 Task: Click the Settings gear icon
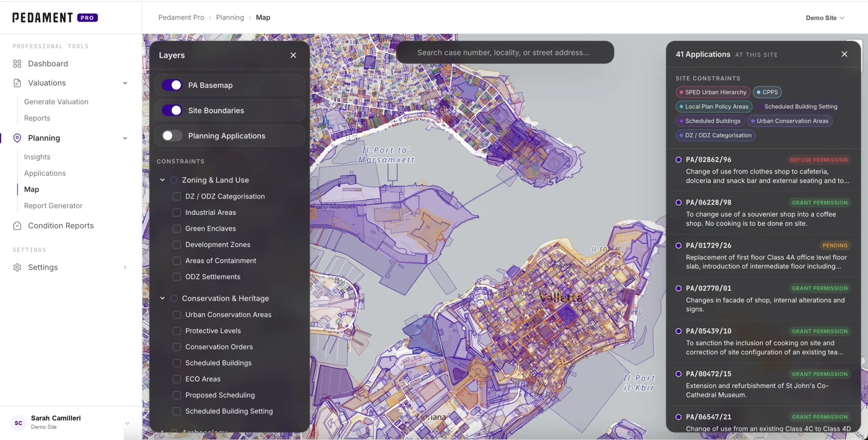pyautogui.click(x=17, y=267)
